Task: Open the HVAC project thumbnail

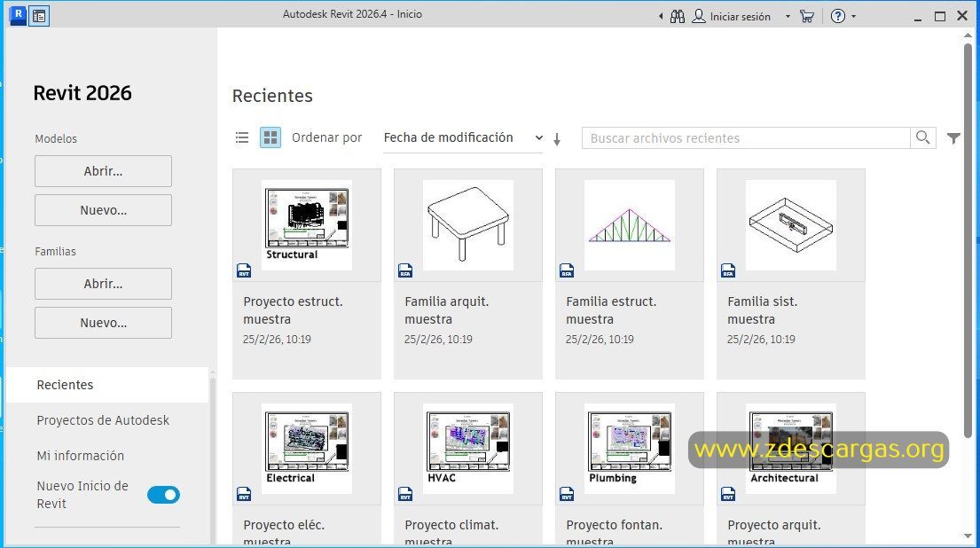Action: click(x=468, y=449)
